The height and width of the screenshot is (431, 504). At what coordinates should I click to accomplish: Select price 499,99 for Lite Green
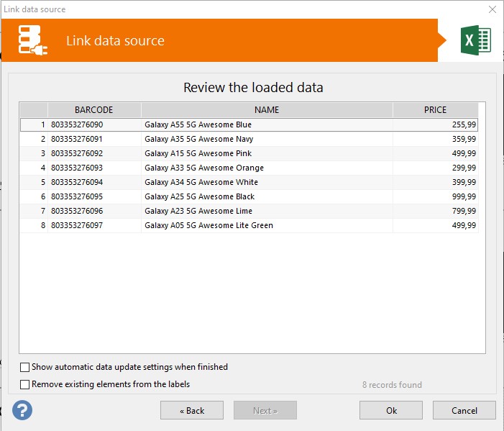(435, 225)
